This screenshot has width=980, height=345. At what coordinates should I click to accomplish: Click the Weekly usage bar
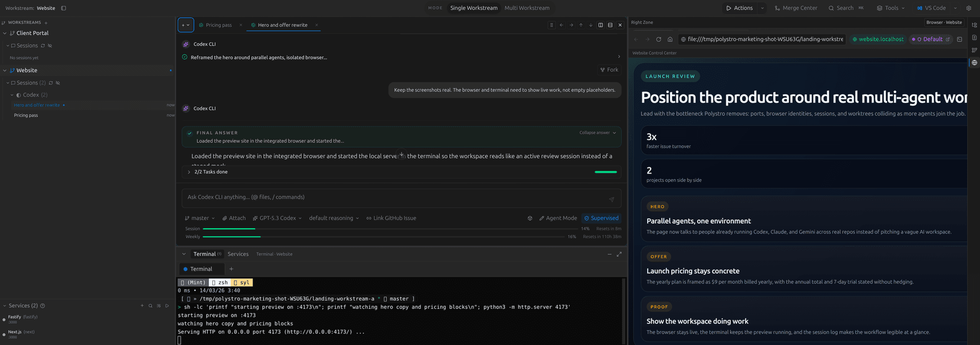click(x=383, y=237)
